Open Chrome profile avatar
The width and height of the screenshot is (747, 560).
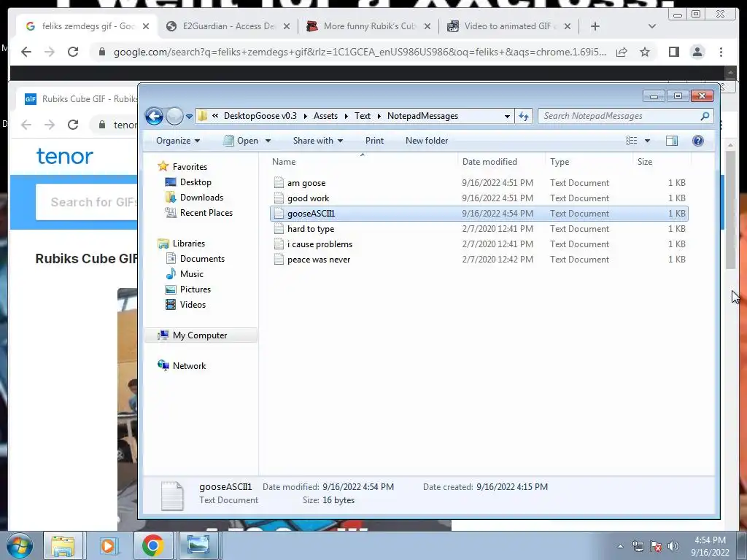click(x=697, y=52)
